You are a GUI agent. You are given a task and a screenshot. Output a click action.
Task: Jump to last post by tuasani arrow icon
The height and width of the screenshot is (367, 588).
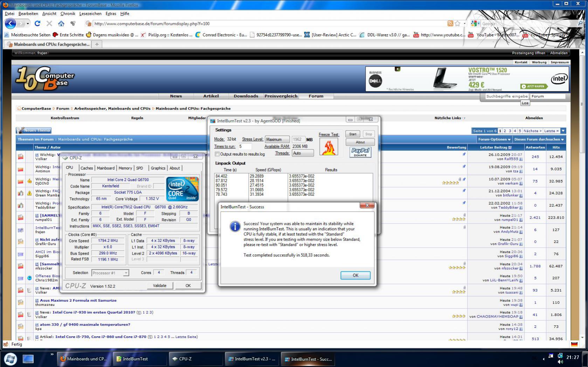[521, 293]
